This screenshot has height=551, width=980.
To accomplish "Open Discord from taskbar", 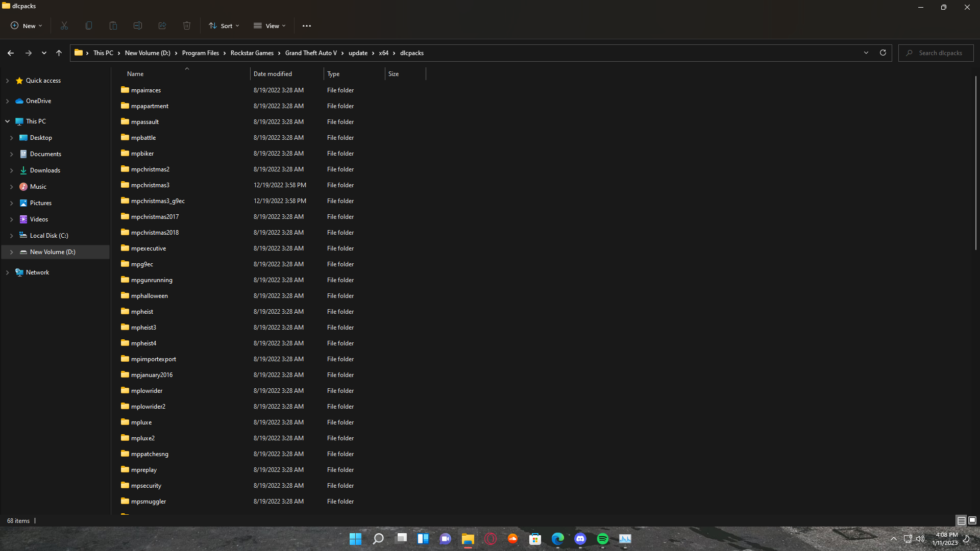I will pyautogui.click(x=580, y=539).
